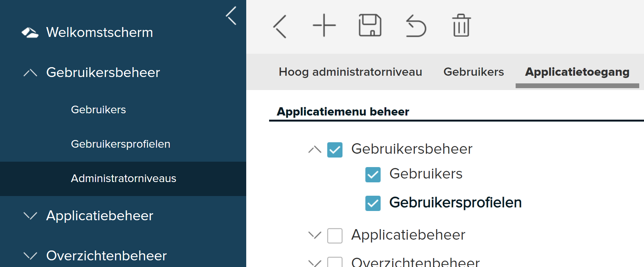
Task: Expand the Applicatiebeheer sidebar section
Action: tap(31, 216)
